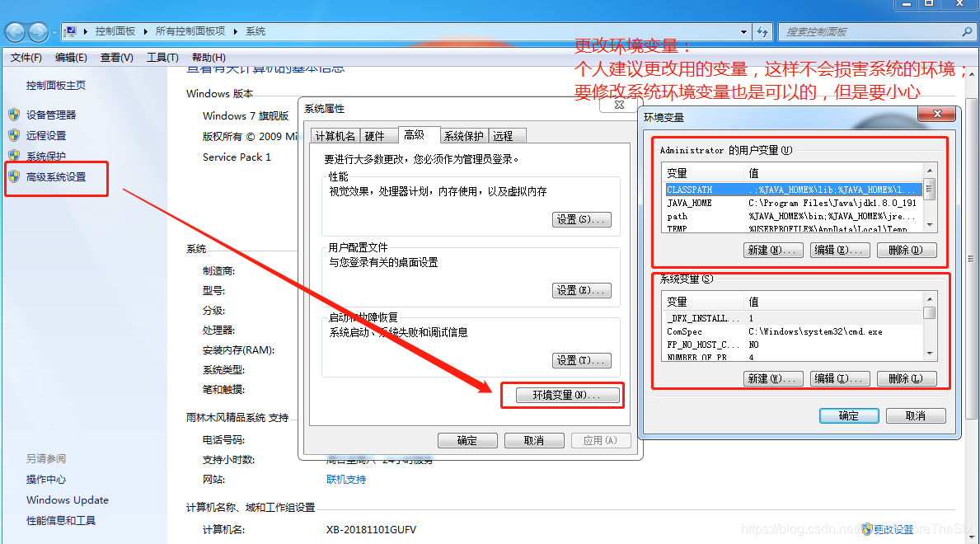Expand the 所有控制面板项 breadcrumb arrow

(x=236, y=31)
